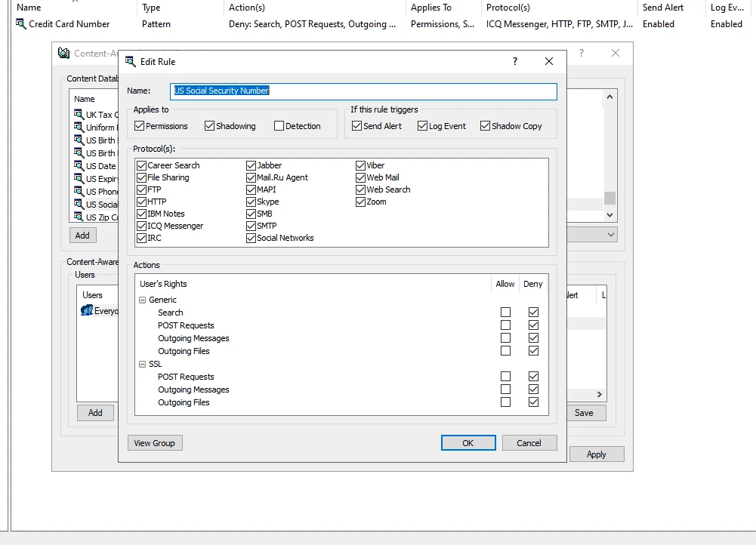This screenshot has height=545, width=756.
Task: Uncheck Deny for SSL Outgoing Messages
Action: click(533, 389)
